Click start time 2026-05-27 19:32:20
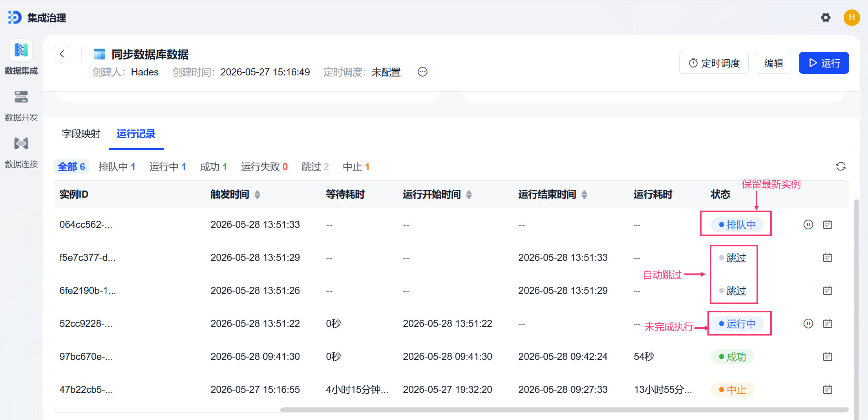 (448, 390)
